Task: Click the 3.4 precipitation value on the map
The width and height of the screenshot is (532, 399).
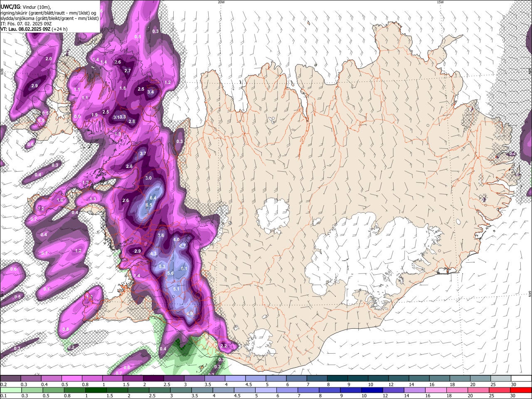Action: tap(150, 92)
